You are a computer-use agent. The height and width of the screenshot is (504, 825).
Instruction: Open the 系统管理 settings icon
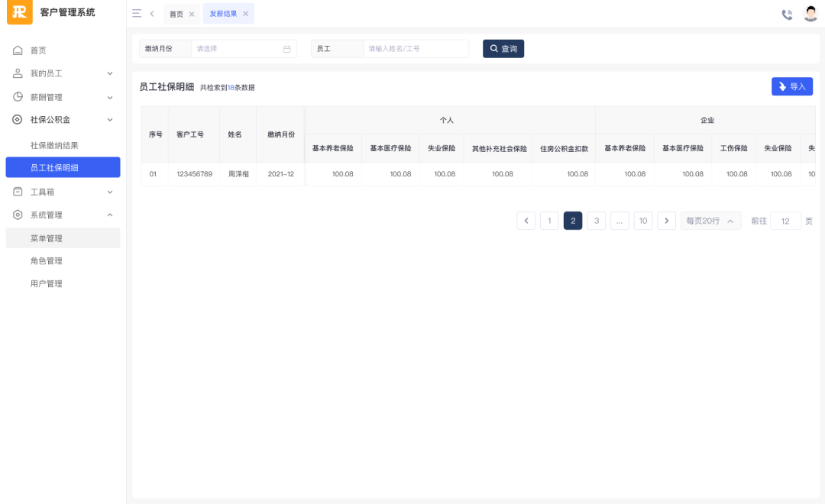pyautogui.click(x=18, y=215)
